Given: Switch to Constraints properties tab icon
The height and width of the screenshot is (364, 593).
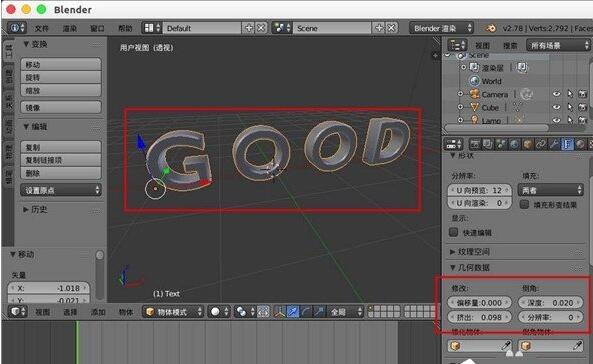Looking at the screenshot, I should pos(540,144).
